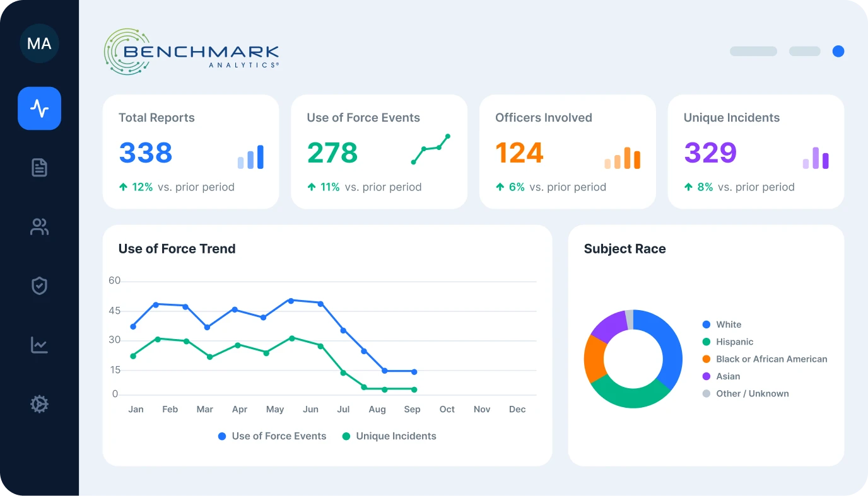Open the shield checkmark sidebar icon
Screen dimensions: 868x496
click(39, 285)
